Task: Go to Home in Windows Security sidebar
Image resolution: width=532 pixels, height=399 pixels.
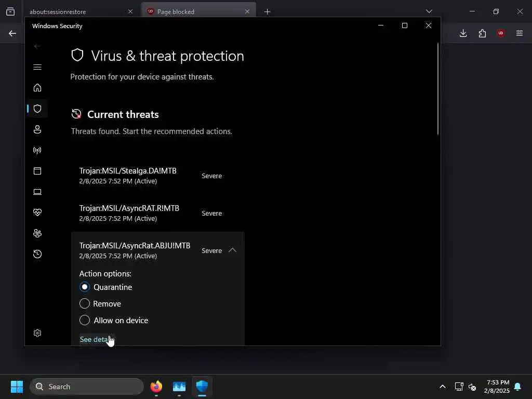Action: (37, 87)
